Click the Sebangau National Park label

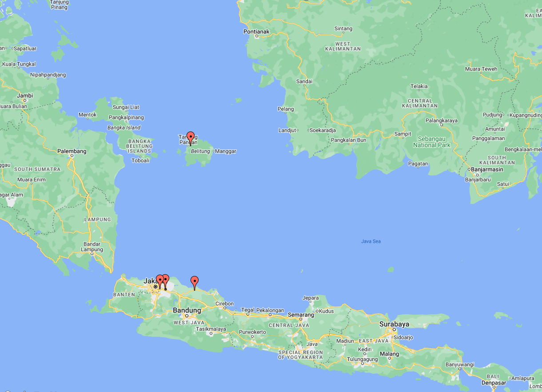431,142
